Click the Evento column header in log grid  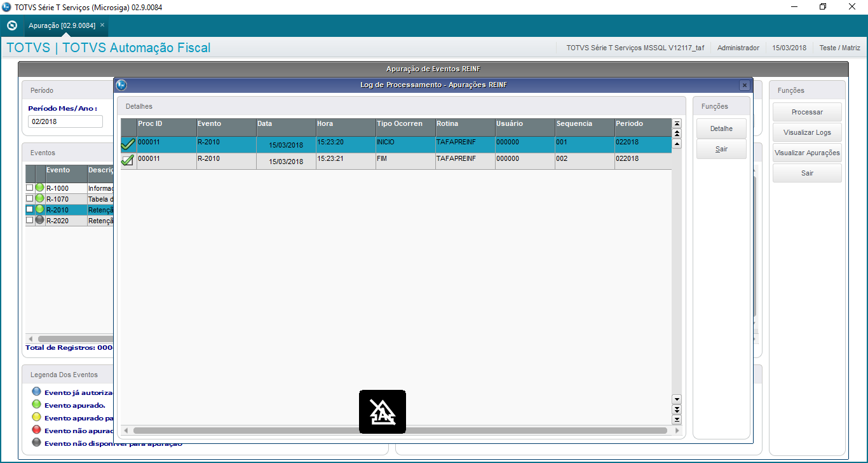pos(226,127)
